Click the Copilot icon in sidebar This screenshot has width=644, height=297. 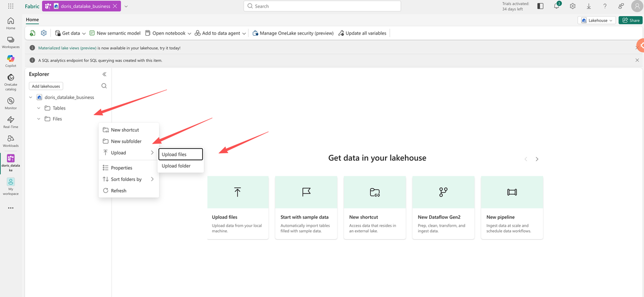11,59
